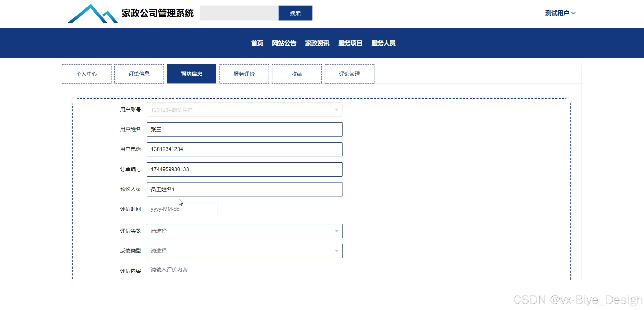Click the 用户姓名 input field
Image resolution: width=644 pixels, height=310 pixels.
click(244, 130)
